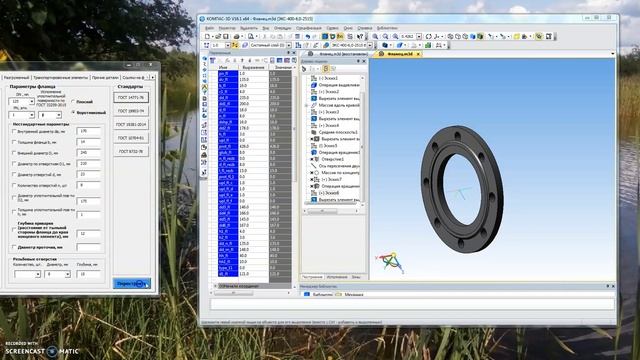Check Диаметр по отверстиям D1 checkbox

point(13,164)
